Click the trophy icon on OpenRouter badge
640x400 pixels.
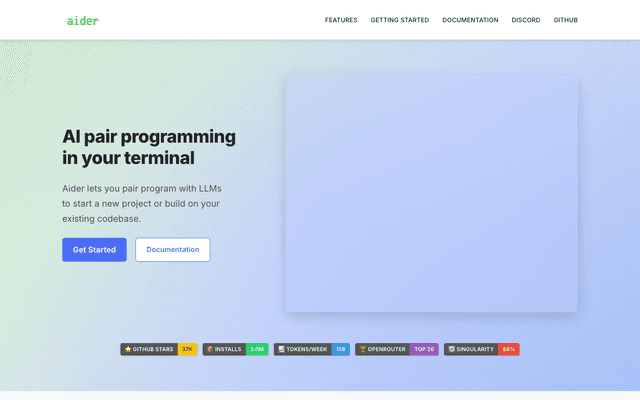tap(363, 350)
